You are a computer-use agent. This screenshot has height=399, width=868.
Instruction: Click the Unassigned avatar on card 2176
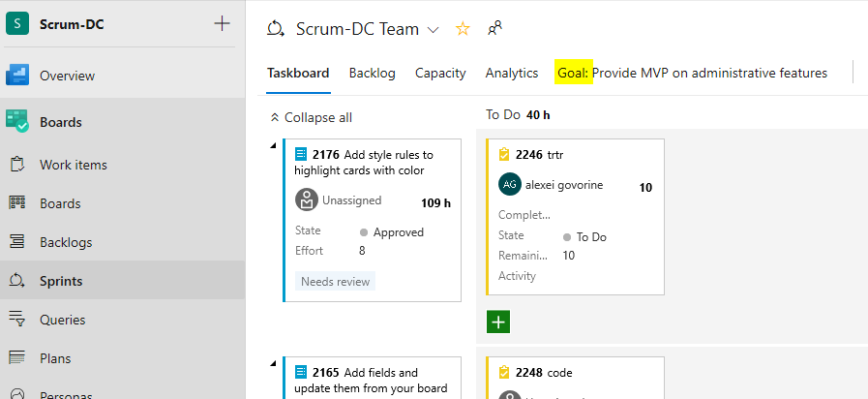pyautogui.click(x=306, y=200)
